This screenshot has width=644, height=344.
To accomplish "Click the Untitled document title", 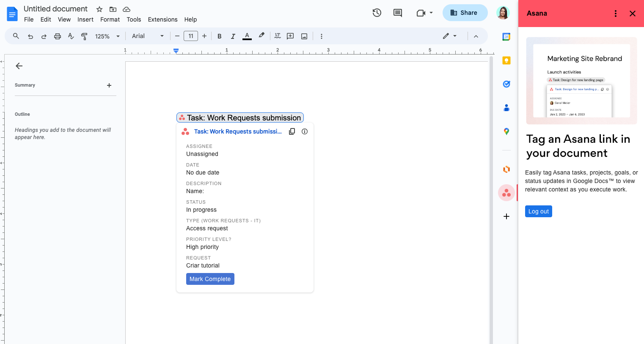I will (x=55, y=9).
